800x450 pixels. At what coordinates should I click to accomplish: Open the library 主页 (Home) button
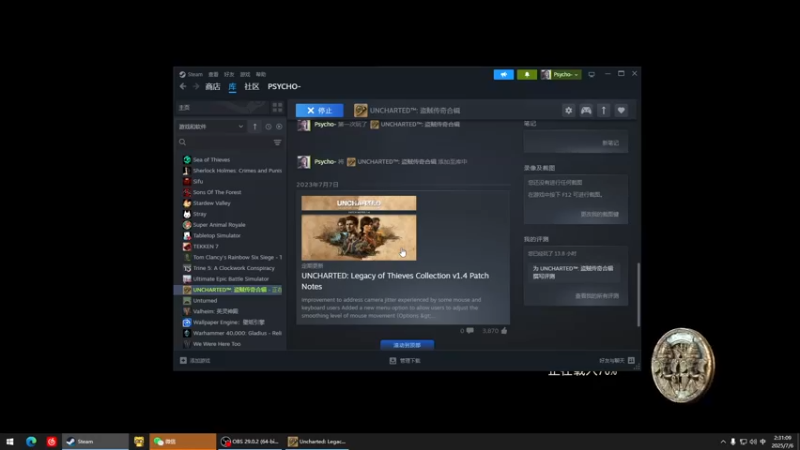(222, 108)
